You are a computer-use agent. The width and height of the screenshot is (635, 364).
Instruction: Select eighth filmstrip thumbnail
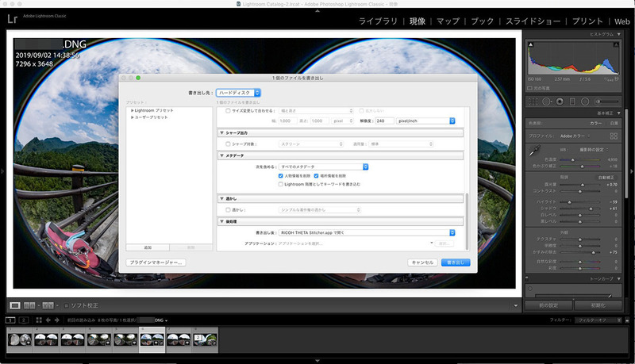[x=205, y=339]
